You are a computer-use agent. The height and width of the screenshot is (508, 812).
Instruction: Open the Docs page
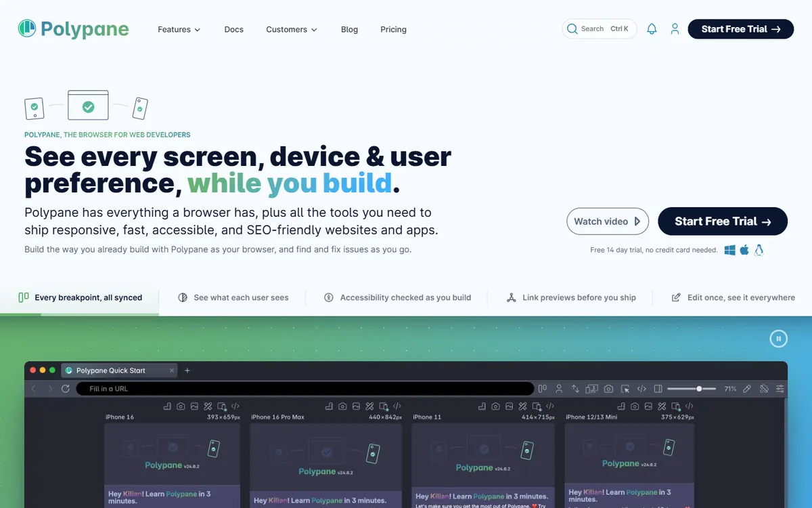234,29
